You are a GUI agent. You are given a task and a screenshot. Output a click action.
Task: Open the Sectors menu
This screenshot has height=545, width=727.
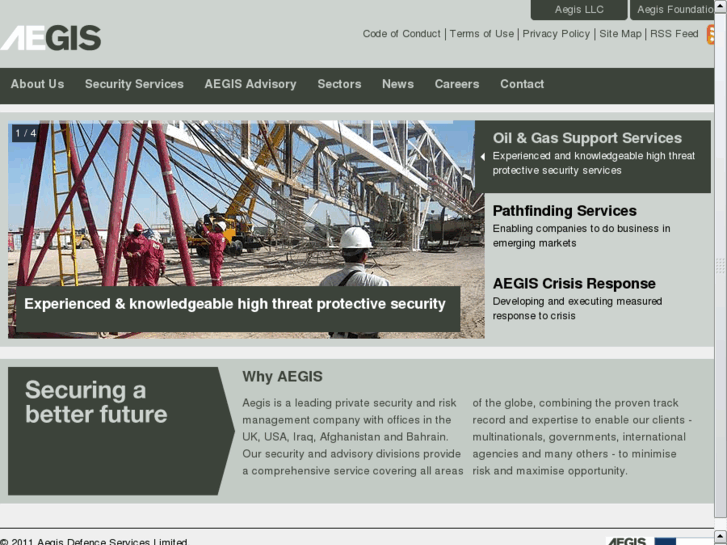coord(339,84)
